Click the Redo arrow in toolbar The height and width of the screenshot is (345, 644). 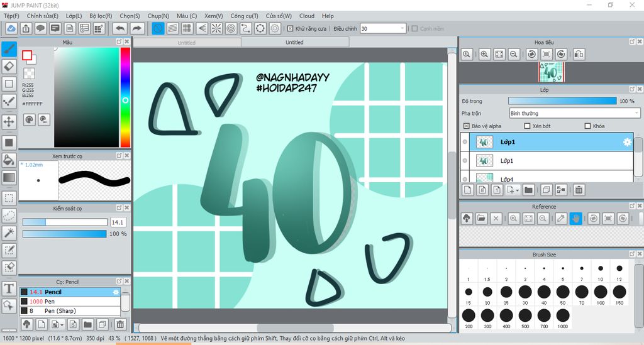pos(137,28)
